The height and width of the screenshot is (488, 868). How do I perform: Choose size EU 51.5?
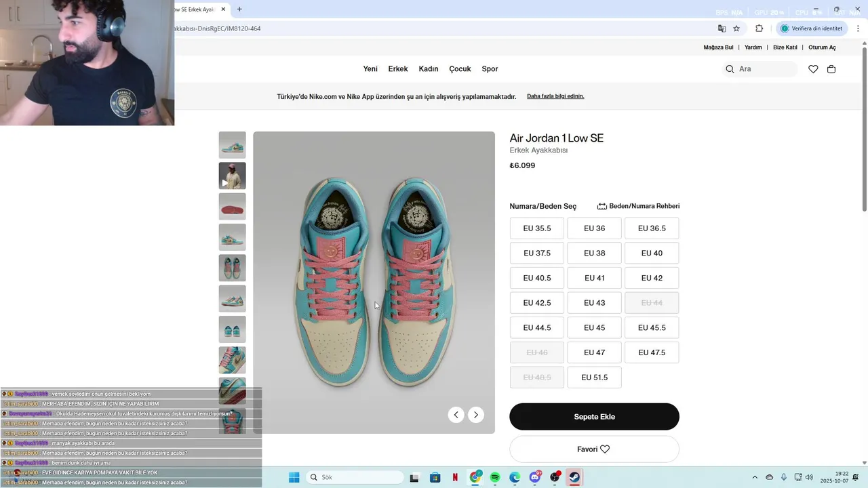click(595, 378)
